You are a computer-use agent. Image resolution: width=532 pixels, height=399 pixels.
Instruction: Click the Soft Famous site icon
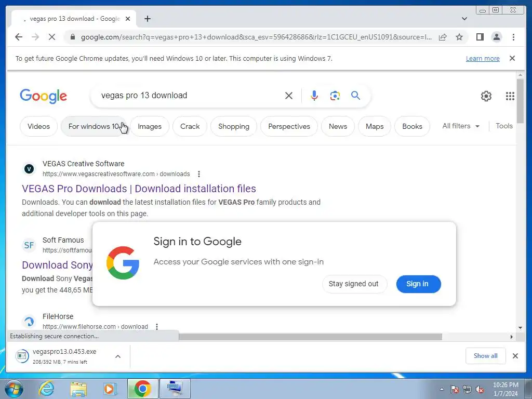pyautogui.click(x=29, y=245)
